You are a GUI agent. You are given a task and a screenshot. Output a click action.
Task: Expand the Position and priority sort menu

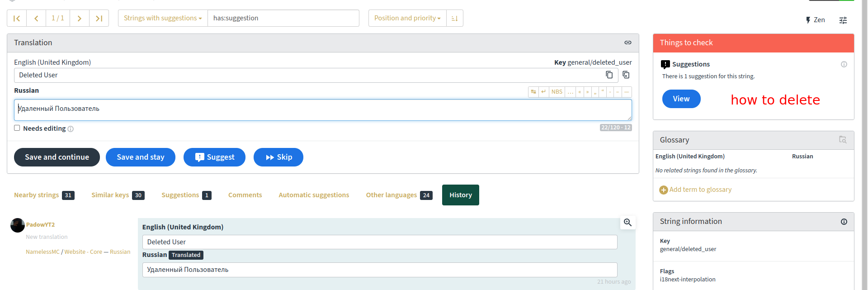tap(407, 19)
